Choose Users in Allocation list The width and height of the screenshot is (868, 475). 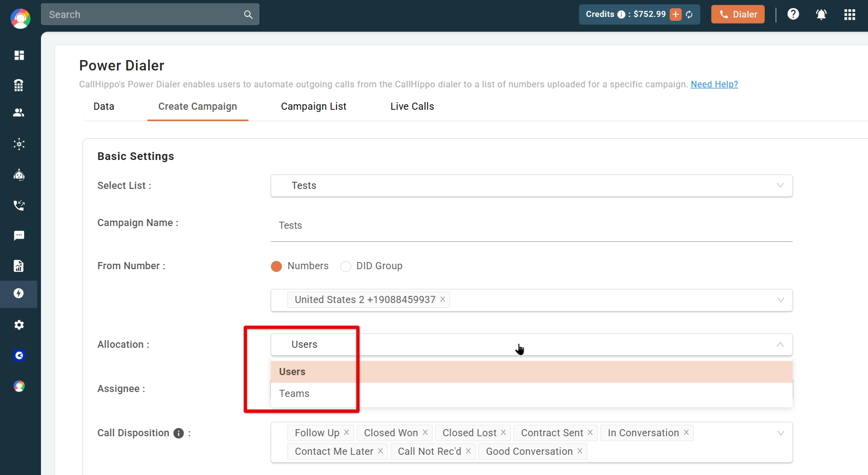[532, 372]
